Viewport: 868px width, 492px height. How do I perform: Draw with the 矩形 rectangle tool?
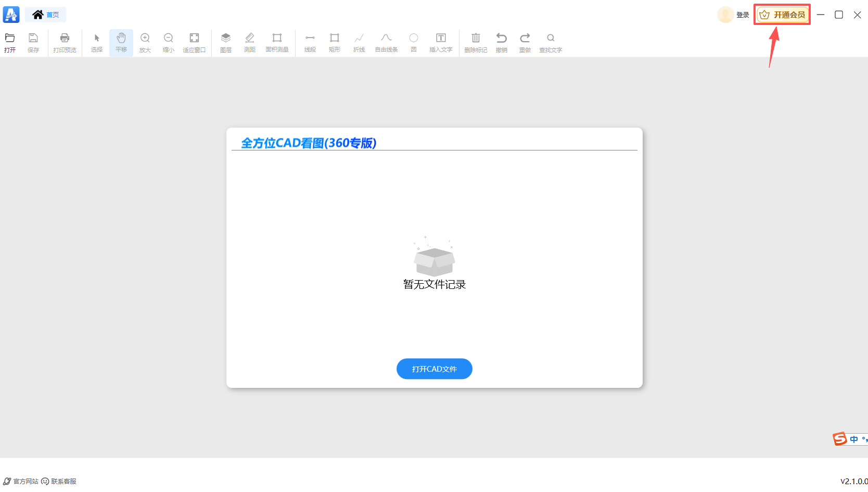click(x=334, y=43)
